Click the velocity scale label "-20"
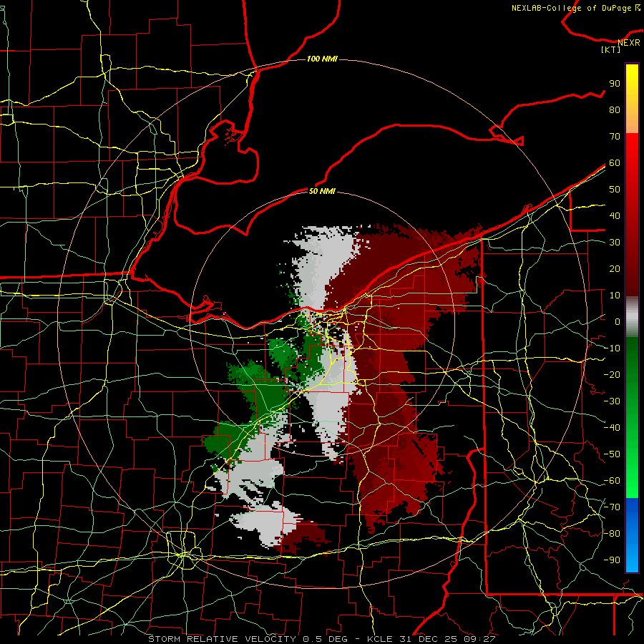This screenshot has width=644, height=644. pyautogui.click(x=612, y=374)
